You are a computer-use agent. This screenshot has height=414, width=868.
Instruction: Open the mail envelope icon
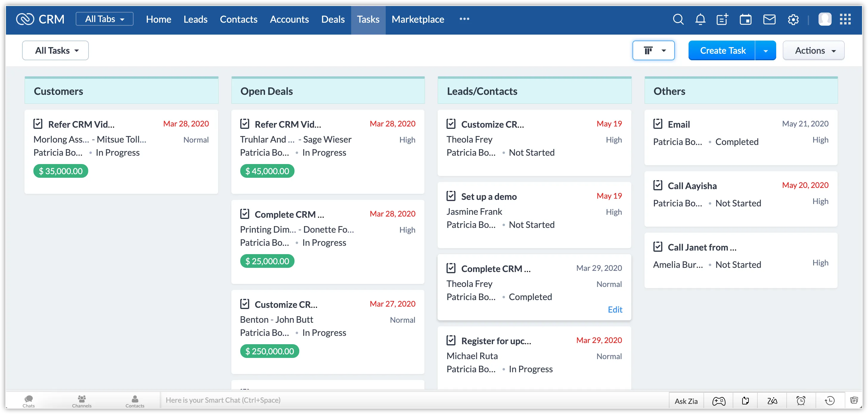[x=769, y=19]
